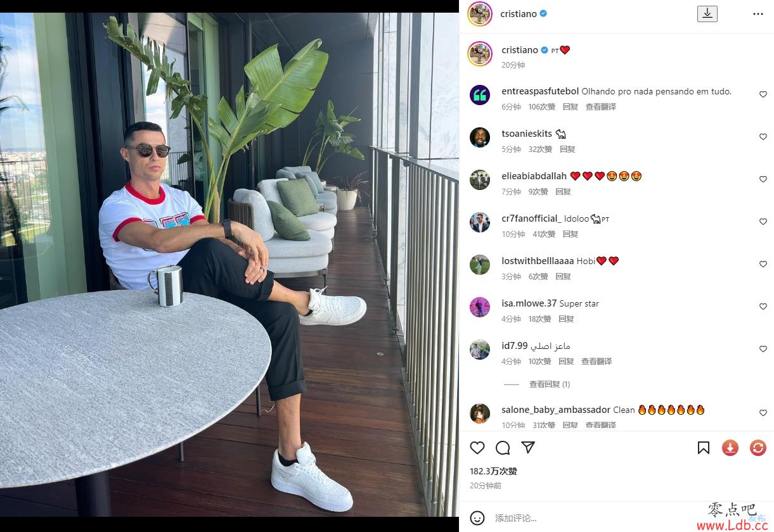Expand the replies under the id7.99 comment
Screen dimensions: 774x532
tap(550, 384)
